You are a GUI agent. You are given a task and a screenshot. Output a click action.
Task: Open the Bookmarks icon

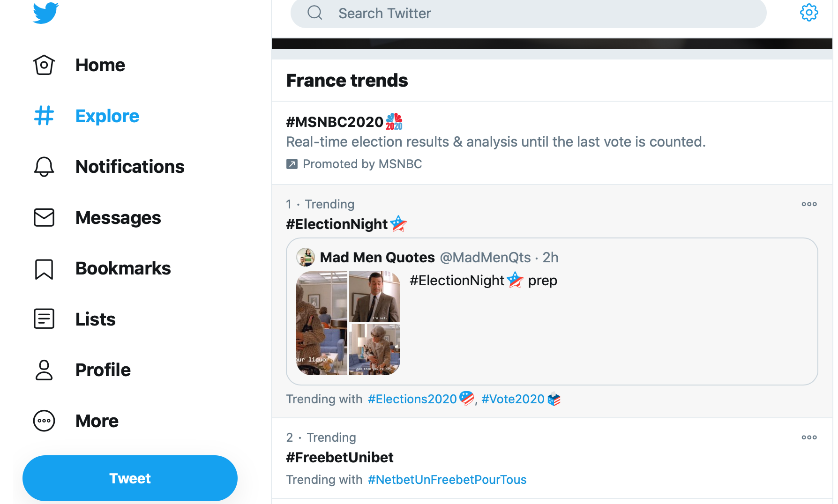(x=44, y=269)
